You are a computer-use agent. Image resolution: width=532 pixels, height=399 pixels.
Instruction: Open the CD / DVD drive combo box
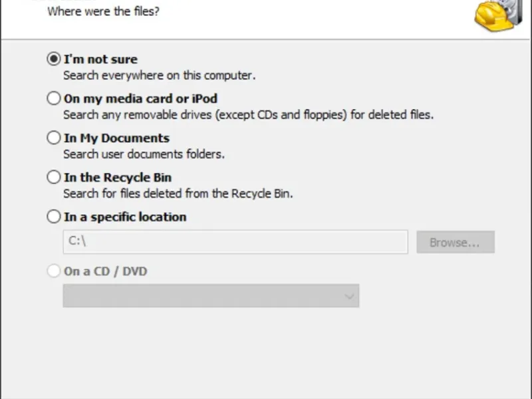[x=211, y=296]
